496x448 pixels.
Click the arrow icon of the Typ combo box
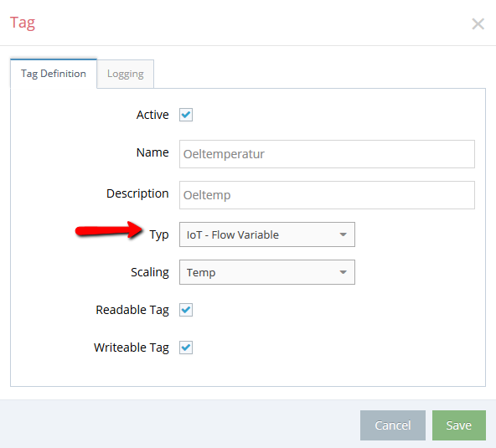(344, 234)
